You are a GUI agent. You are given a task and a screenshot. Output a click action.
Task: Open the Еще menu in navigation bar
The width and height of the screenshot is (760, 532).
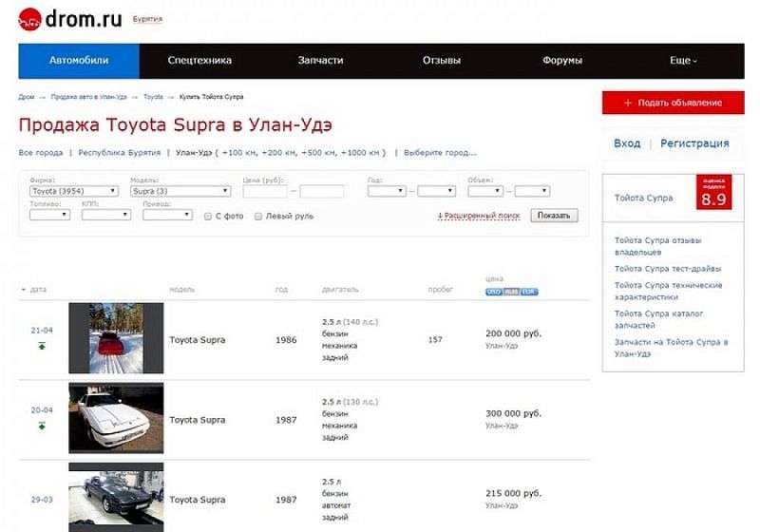(683, 61)
